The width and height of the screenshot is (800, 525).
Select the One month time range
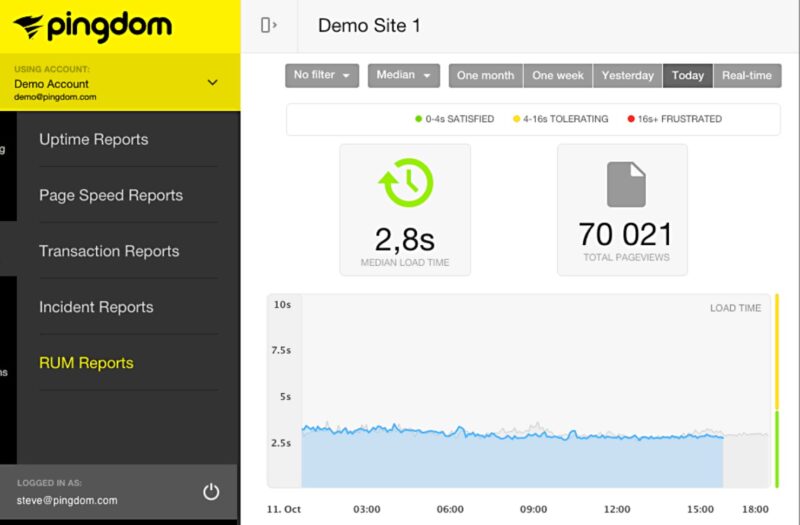coord(485,76)
